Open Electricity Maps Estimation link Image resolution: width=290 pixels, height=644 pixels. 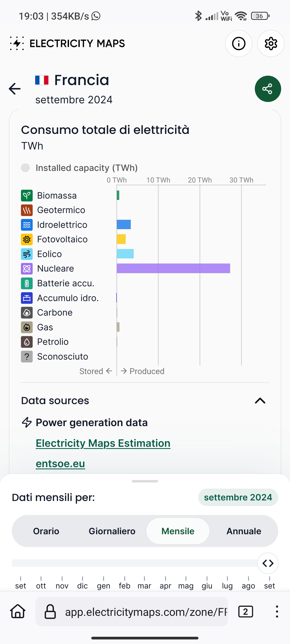point(103,443)
